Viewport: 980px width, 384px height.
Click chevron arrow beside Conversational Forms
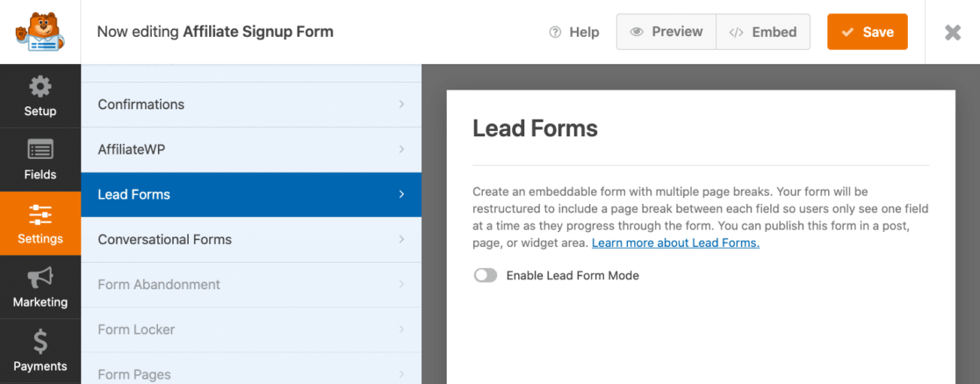point(401,240)
